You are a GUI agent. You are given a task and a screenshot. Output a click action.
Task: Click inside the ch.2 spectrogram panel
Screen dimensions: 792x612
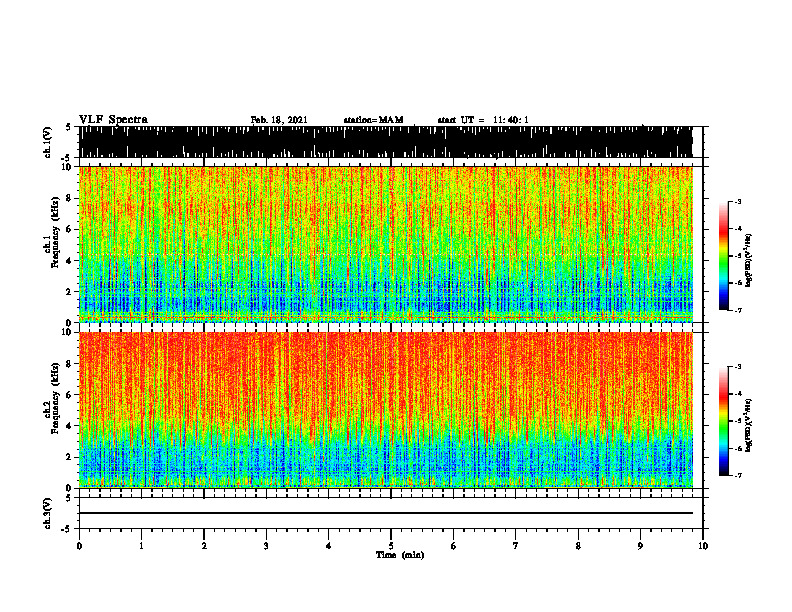(385, 410)
